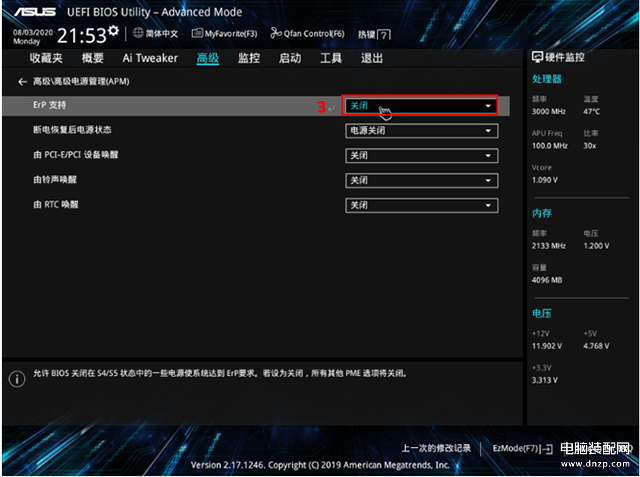The width and height of the screenshot is (640, 477).
Task: Click the 47°C temperature value
Action: 591,111
